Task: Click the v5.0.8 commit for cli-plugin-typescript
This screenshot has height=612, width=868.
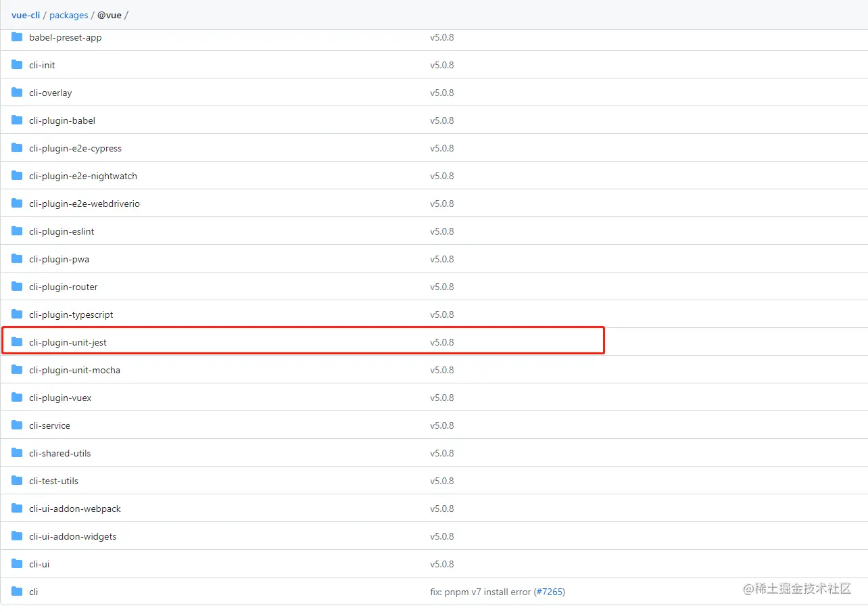Action: [442, 315]
